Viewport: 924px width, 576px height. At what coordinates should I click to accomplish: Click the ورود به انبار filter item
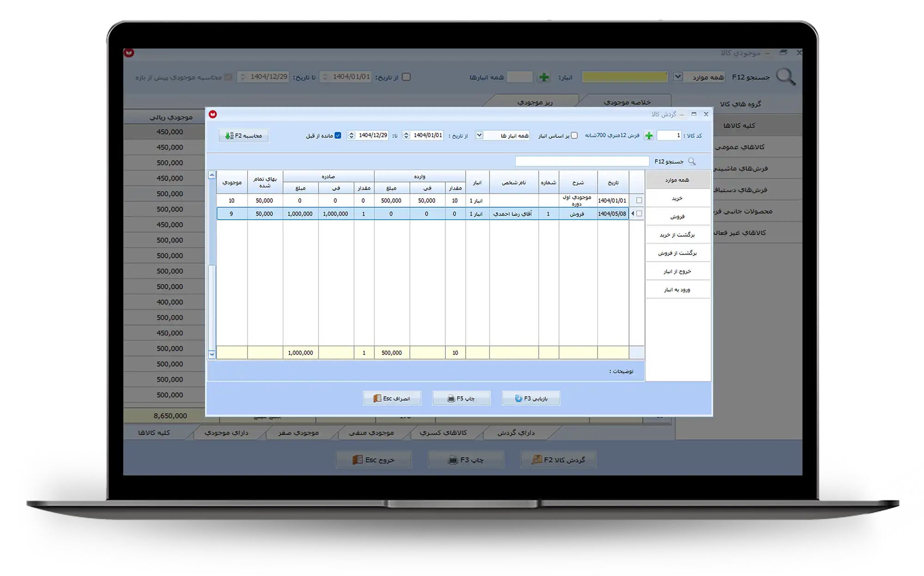677,290
